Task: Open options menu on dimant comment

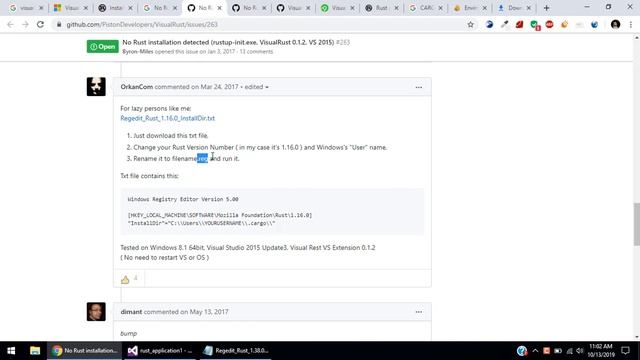Action: pyautogui.click(x=418, y=311)
